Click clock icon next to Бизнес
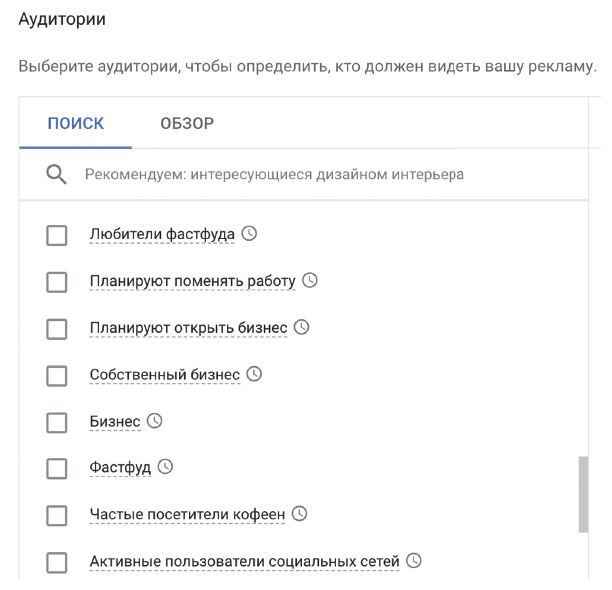The image size is (612, 590). click(155, 421)
